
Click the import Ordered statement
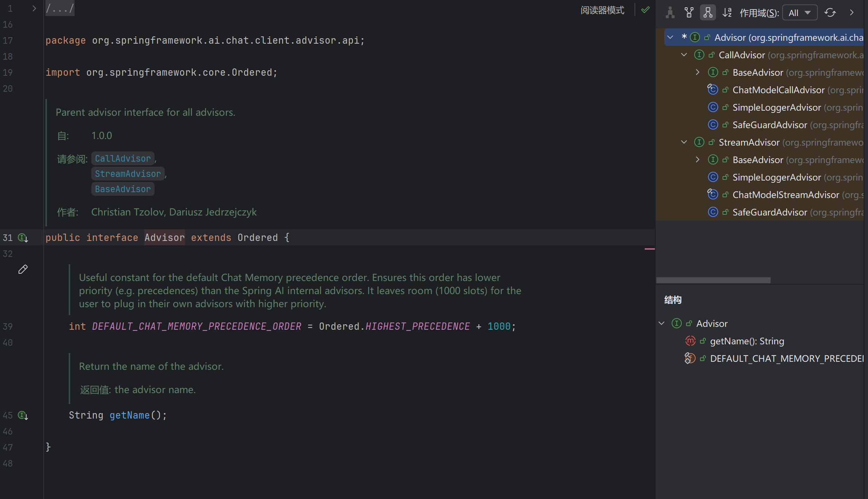tap(161, 72)
